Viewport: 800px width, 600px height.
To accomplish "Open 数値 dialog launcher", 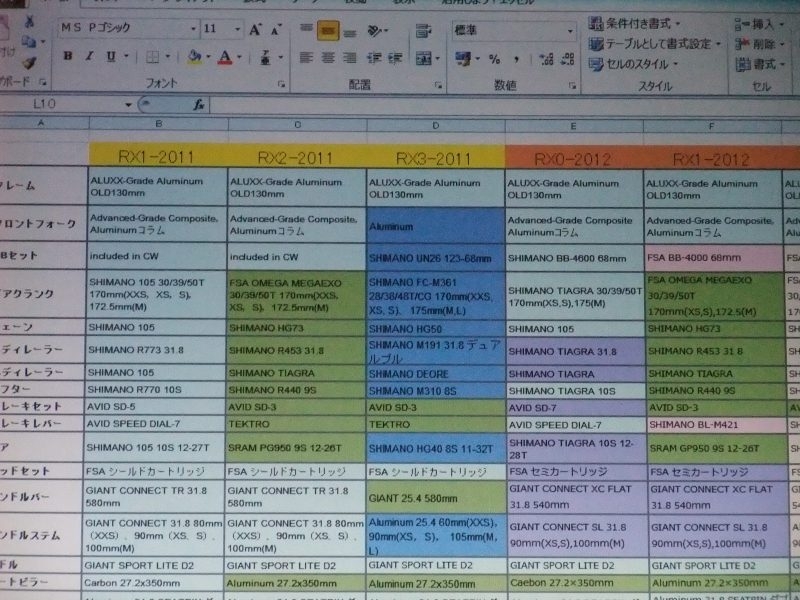I will pyautogui.click(x=572, y=86).
